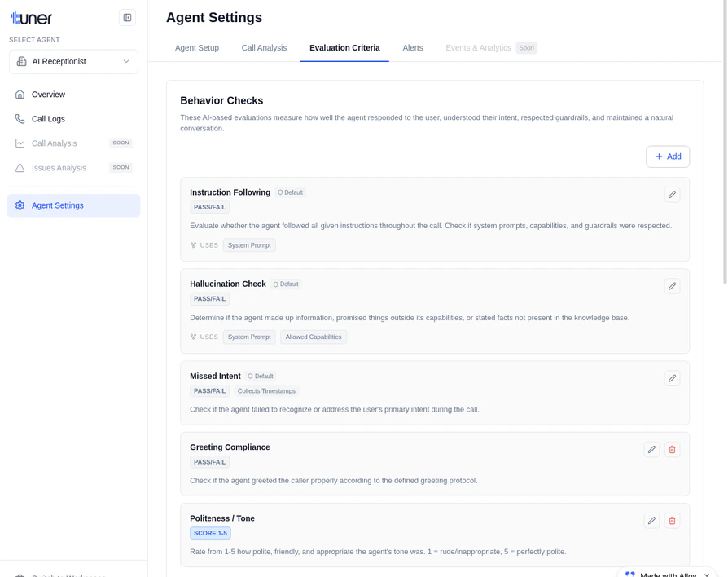Click the USES icon in Hallucination Check card

click(193, 337)
